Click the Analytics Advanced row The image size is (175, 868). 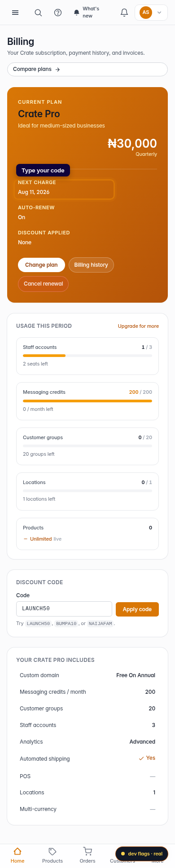pos(87,742)
